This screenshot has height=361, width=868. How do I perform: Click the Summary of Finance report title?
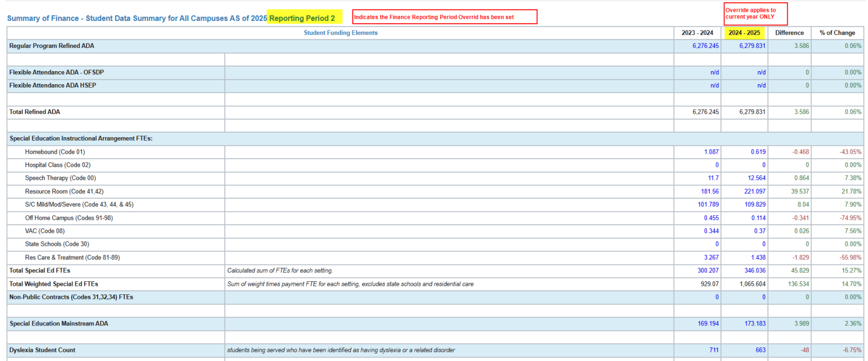(137, 19)
